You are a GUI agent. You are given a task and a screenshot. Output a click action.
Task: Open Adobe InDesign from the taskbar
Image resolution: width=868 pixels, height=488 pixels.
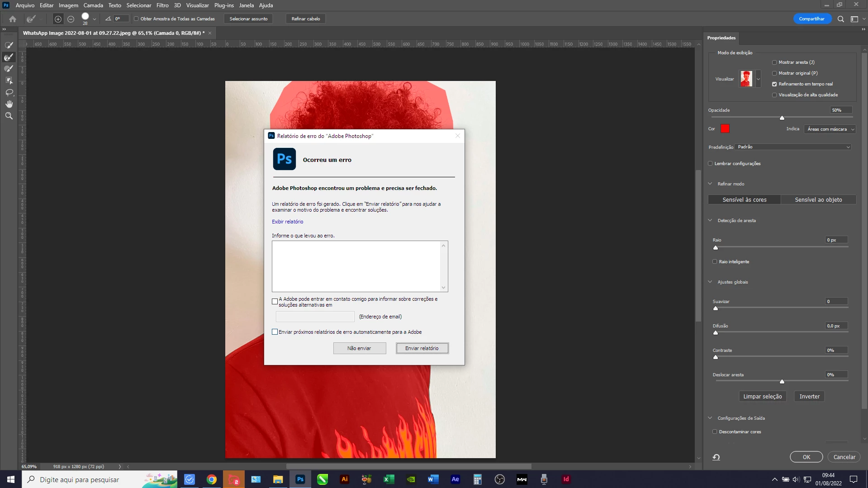pos(566,479)
